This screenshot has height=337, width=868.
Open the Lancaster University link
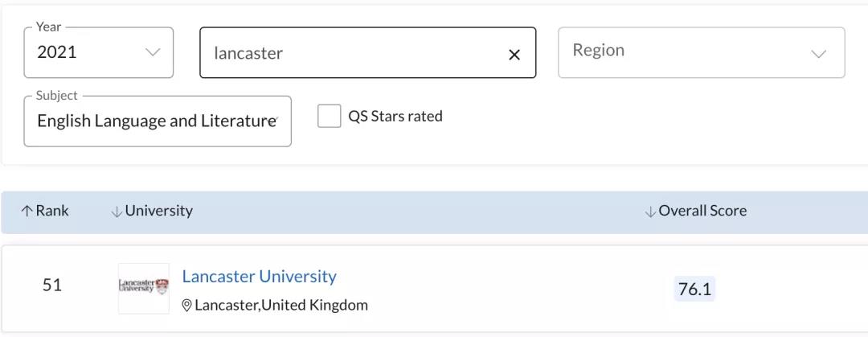259,276
